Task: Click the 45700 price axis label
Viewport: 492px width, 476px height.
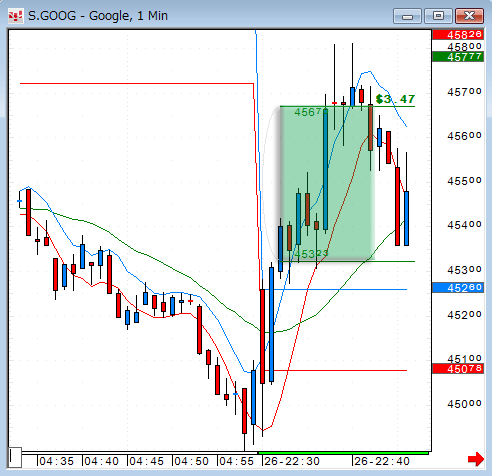Action: (464, 91)
